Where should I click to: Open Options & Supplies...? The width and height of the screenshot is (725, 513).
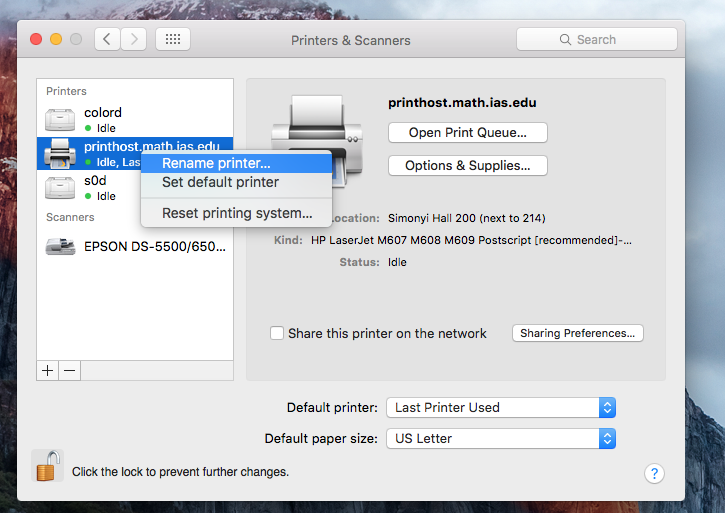pos(468,166)
